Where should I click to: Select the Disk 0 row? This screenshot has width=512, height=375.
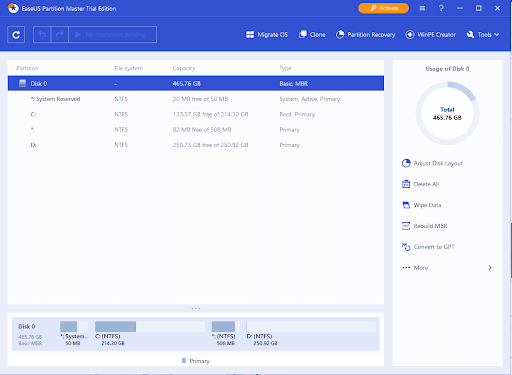196,83
